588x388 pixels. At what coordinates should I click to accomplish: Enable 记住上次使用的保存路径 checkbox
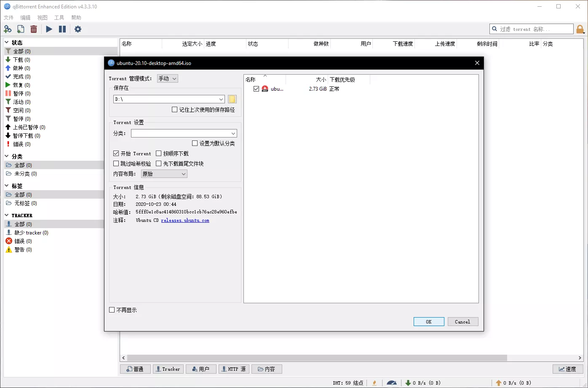(175, 110)
